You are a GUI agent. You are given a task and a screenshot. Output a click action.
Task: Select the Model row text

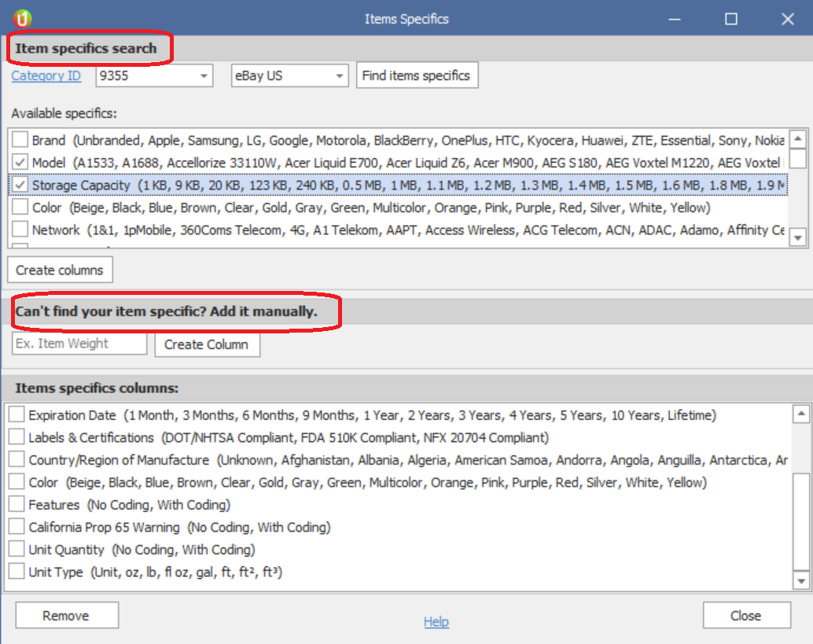coord(409,163)
